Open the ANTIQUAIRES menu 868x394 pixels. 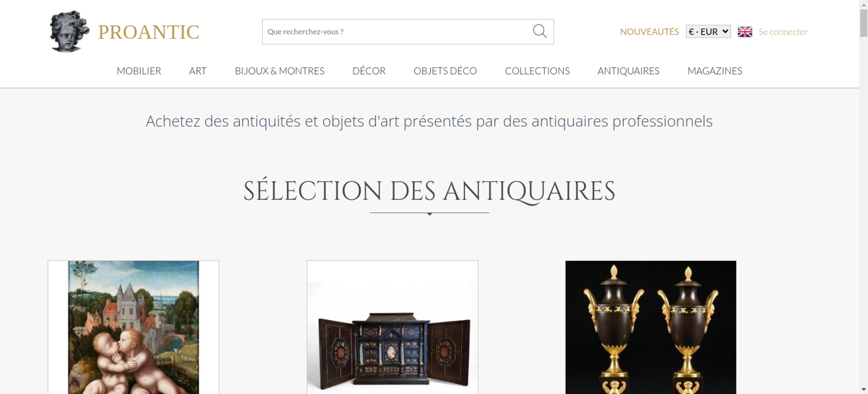[x=628, y=71]
